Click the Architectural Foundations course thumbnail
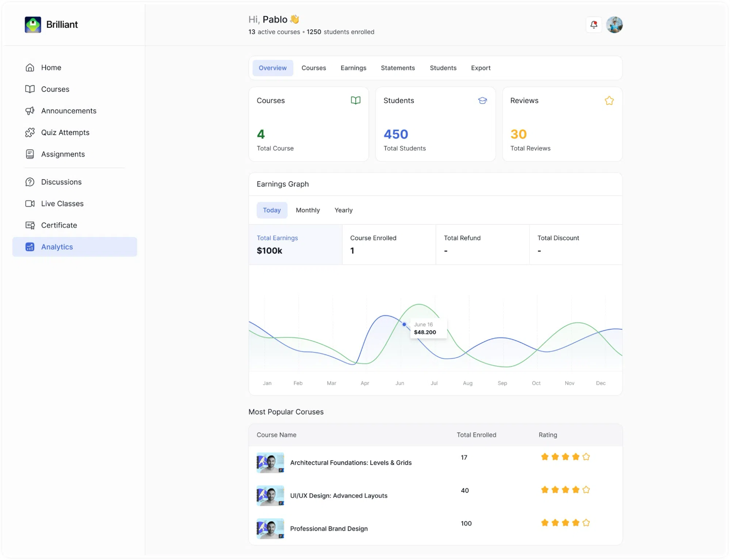The height and width of the screenshot is (560, 730). (270, 463)
